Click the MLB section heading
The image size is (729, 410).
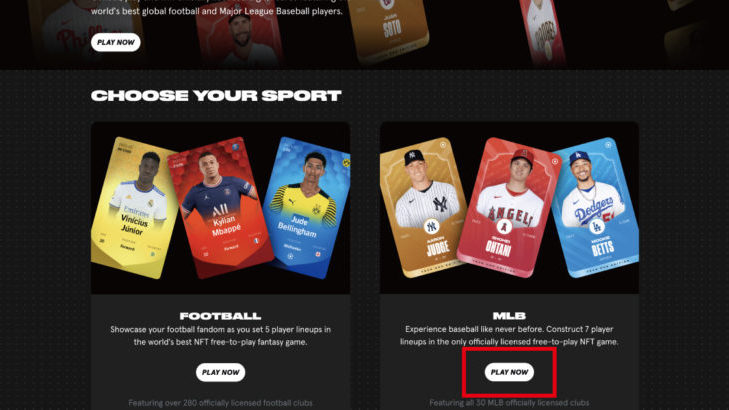pyautogui.click(x=509, y=316)
